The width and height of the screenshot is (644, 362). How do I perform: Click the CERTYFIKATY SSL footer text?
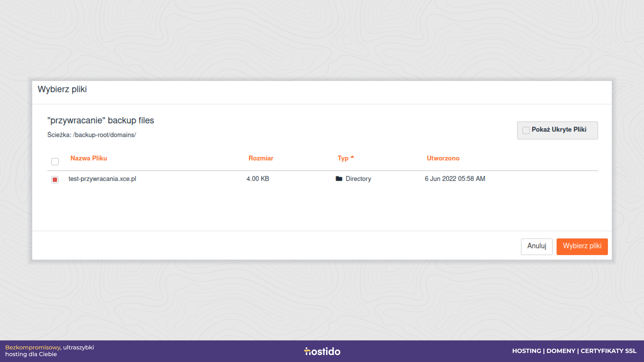pyautogui.click(x=608, y=351)
